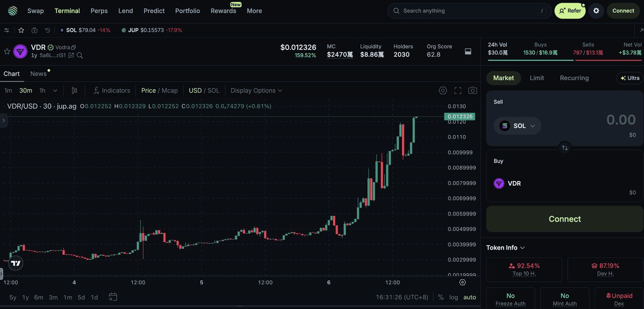Viewport: 644px width, 309px height.
Task: Open the recent history clock icon
Action: tap(48, 30)
